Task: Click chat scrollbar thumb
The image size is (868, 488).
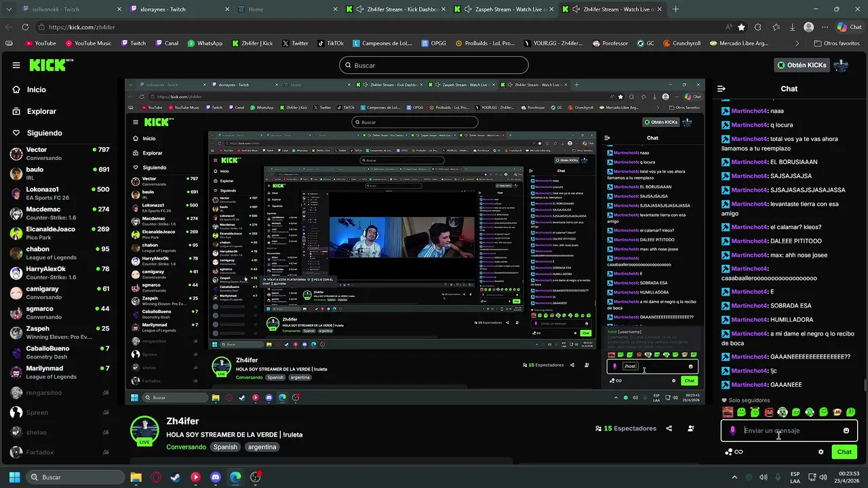Action: coord(864,385)
